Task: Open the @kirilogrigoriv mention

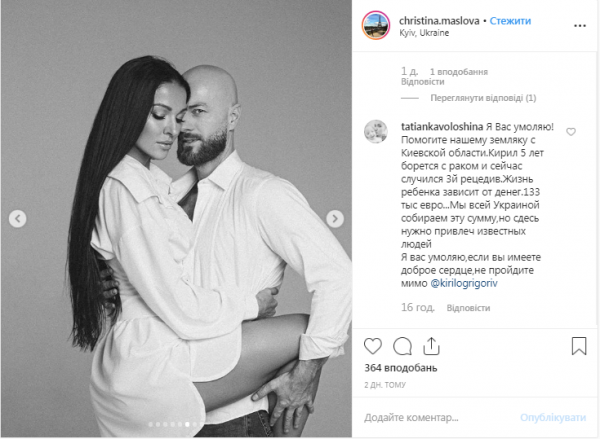Action: (x=464, y=284)
